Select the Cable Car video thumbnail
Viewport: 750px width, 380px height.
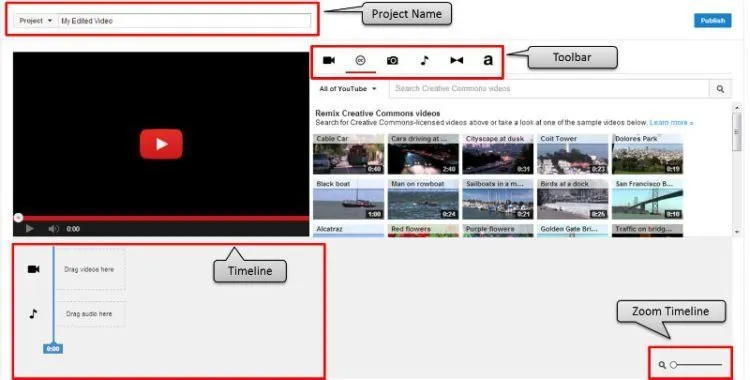pos(349,154)
